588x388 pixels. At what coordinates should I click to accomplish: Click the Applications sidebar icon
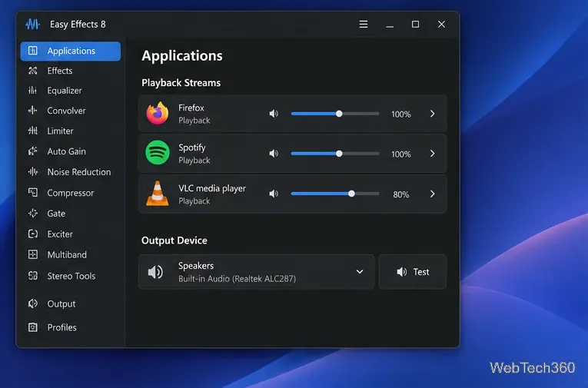click(33, 51)
